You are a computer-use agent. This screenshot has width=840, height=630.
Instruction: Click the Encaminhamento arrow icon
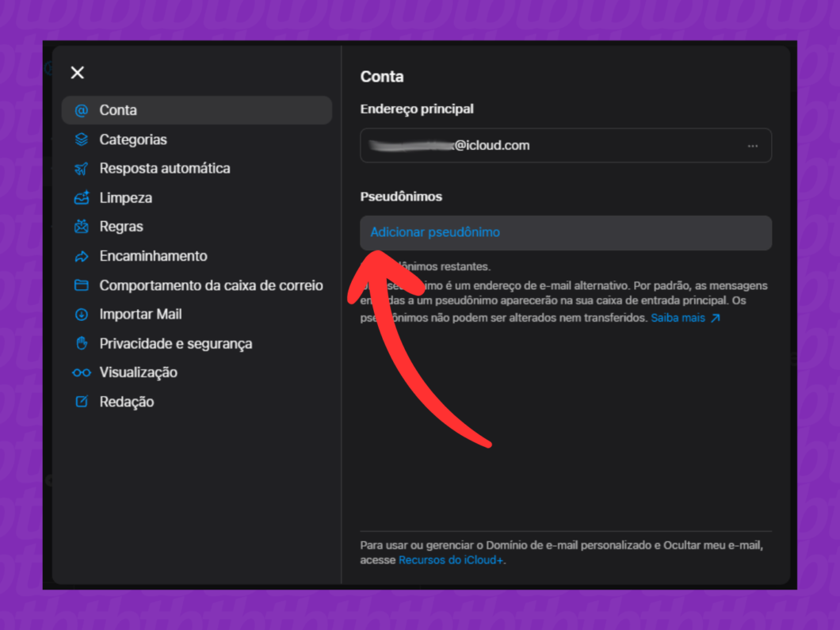pyautogui.click(x=82, y=256)
